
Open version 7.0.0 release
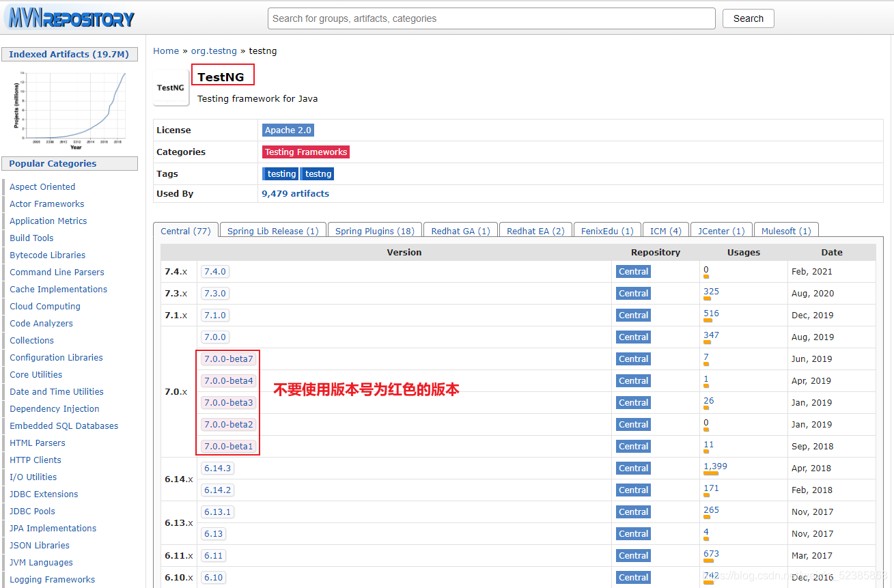pyautogui.click(x=214, y=337)
